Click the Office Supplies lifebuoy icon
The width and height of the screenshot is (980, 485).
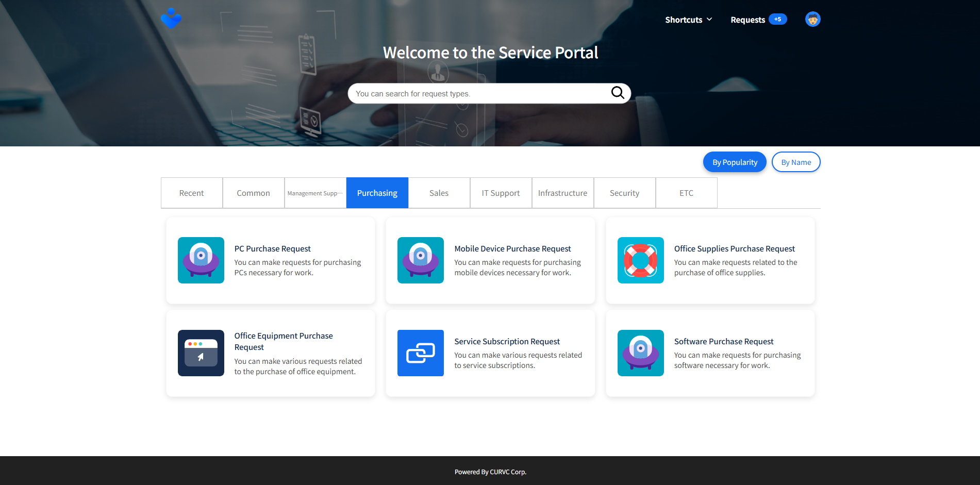[641, 260]
